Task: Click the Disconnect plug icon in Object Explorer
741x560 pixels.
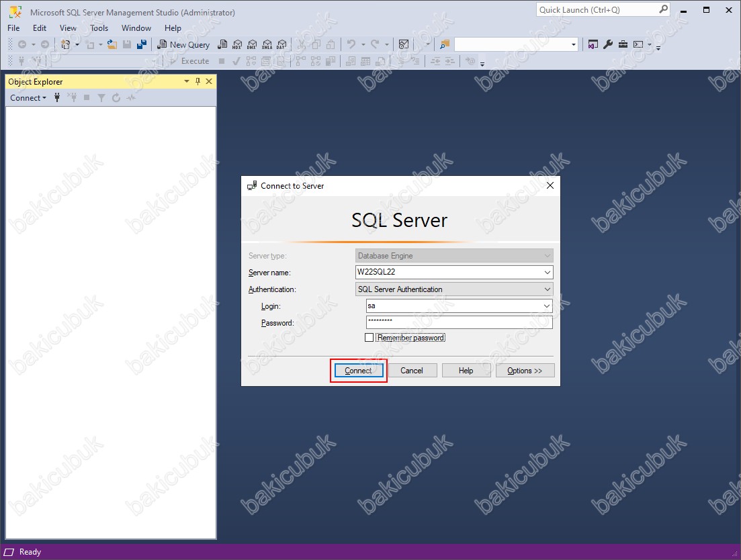Action: coord(72,98)
